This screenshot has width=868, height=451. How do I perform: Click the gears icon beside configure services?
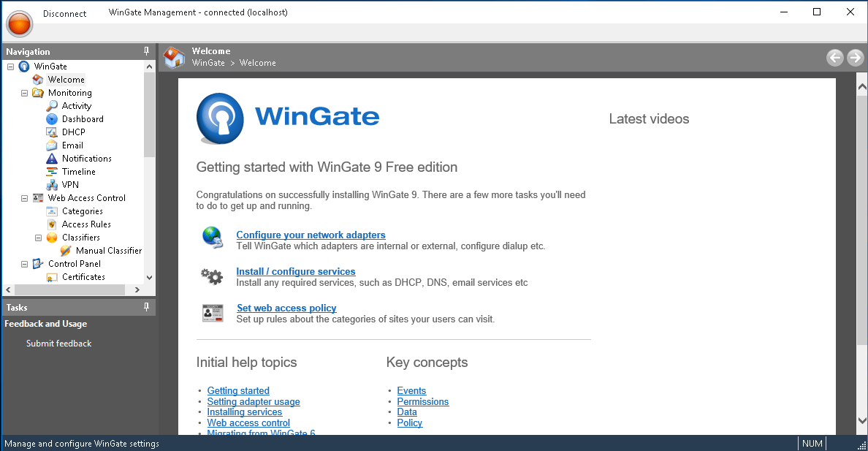pyautogui.click(x=212, y=276)
